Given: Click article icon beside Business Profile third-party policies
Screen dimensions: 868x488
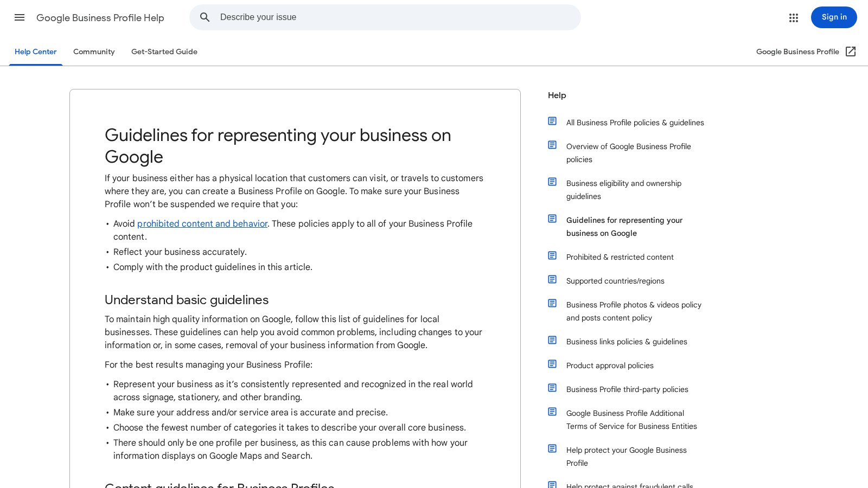Looking at the screenshot, I should coord(552,388).
